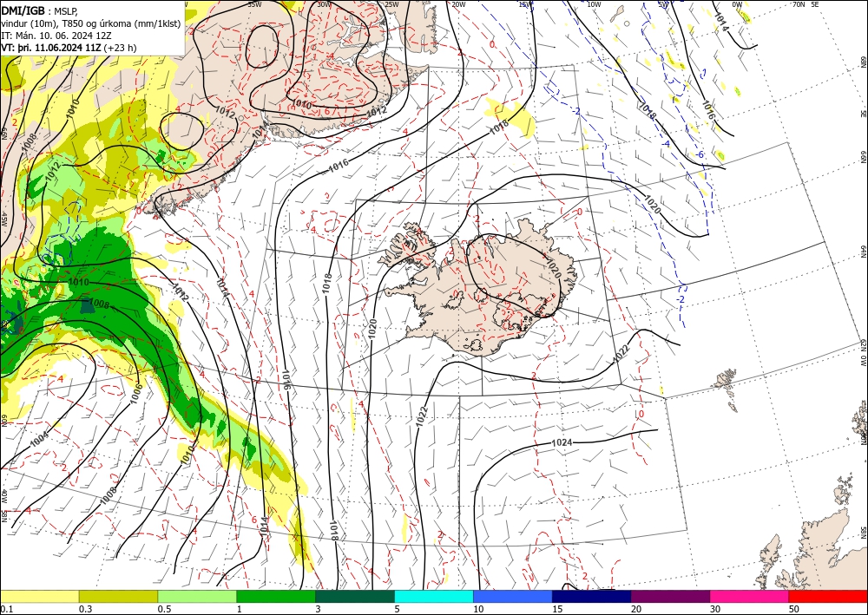Screen dimensions: 868x615
Task: Click the "64N" latitude label
Action: pyautogui.click(x=863, y=251)
